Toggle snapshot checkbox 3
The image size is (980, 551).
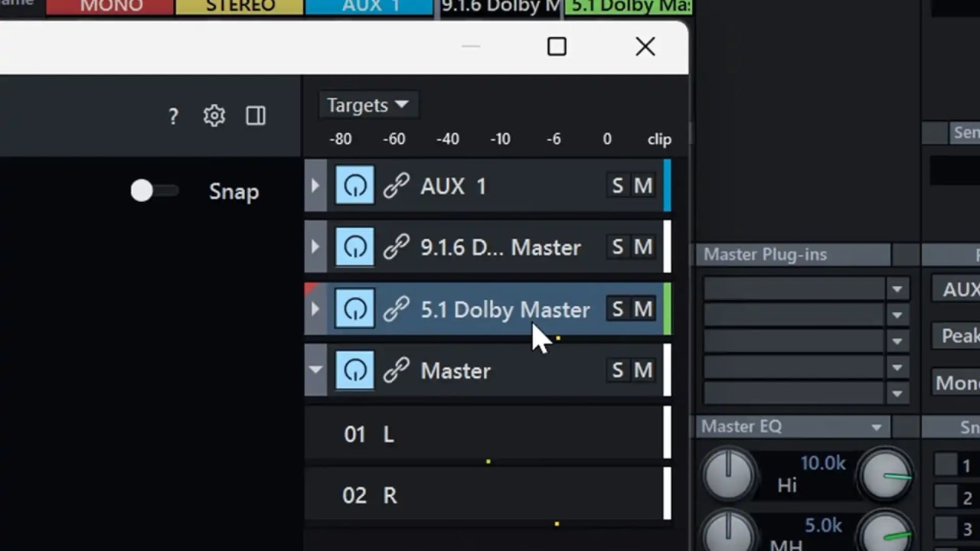(946, 528)
